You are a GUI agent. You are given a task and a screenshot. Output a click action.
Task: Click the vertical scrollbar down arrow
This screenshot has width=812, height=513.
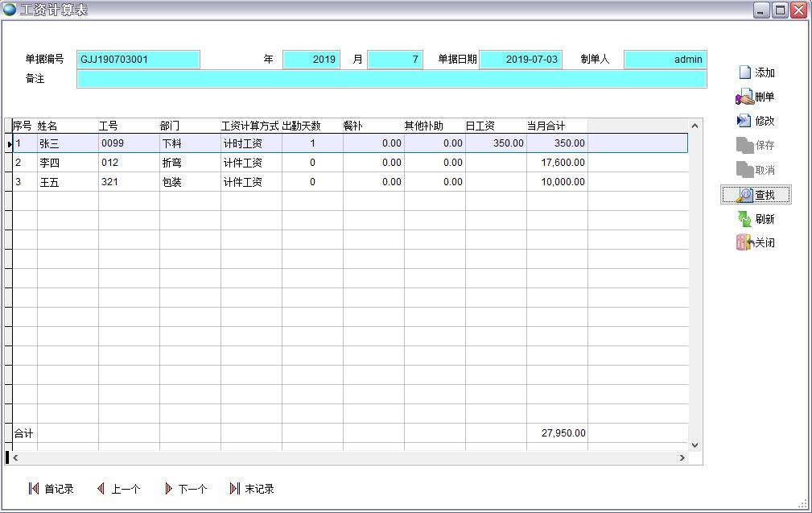pos(694,444)
